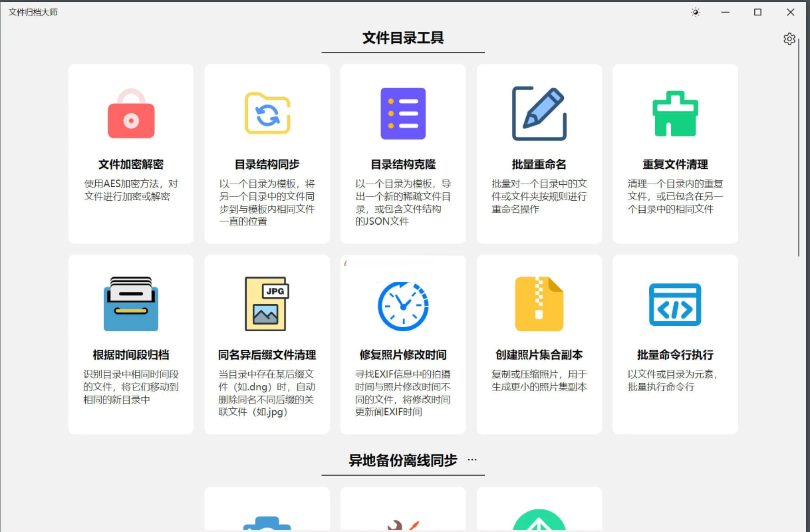Open the pencil batch rename icon

tap(539, 113)
